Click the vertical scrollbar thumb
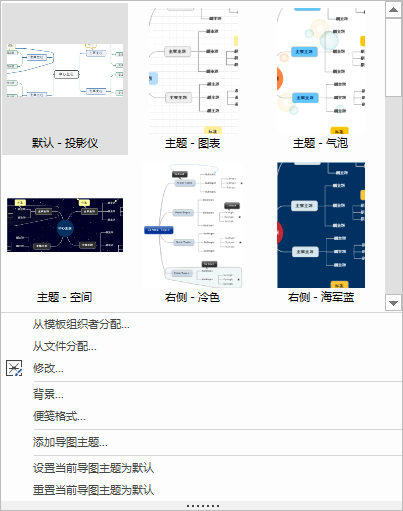 pyautogui.click(x=393, y=58)
